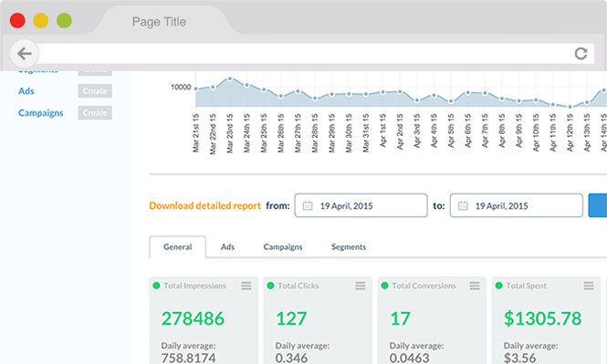The height and width of the screenshot is (364, 607).
Task: Select the General tab
Action: 178,247
